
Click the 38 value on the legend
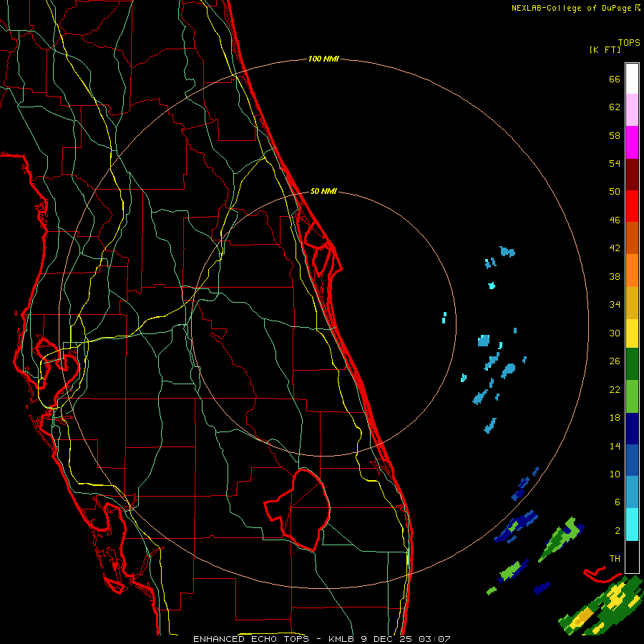pyautogui.click(x=615, y=276)
